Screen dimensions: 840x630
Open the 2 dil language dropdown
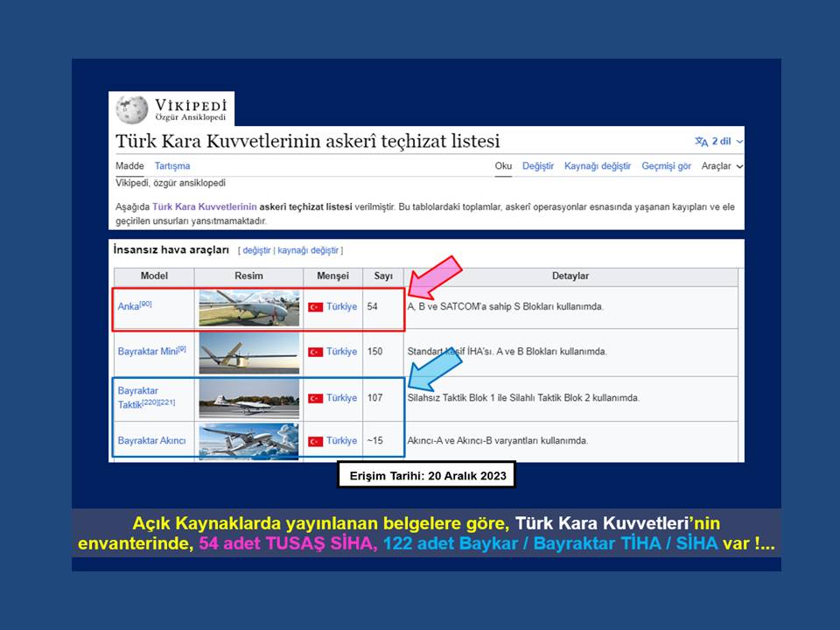pyautogui.click(x=719, y=142)
